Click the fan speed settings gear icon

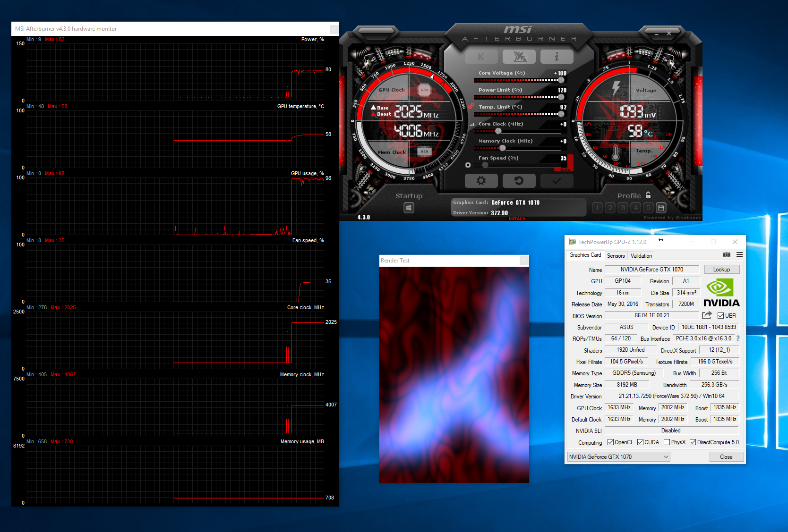[x=468, y=165]
